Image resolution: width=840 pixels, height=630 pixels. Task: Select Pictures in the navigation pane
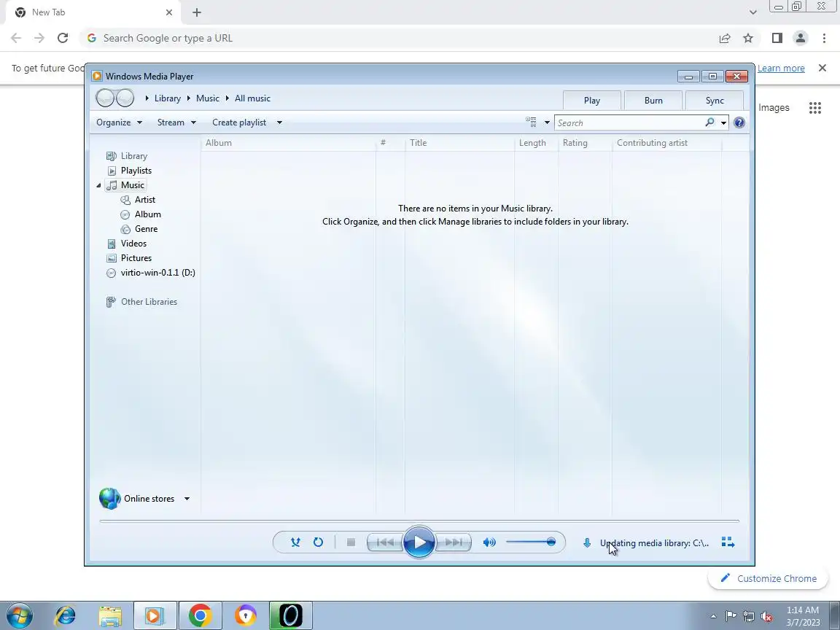tap(136, 257)
